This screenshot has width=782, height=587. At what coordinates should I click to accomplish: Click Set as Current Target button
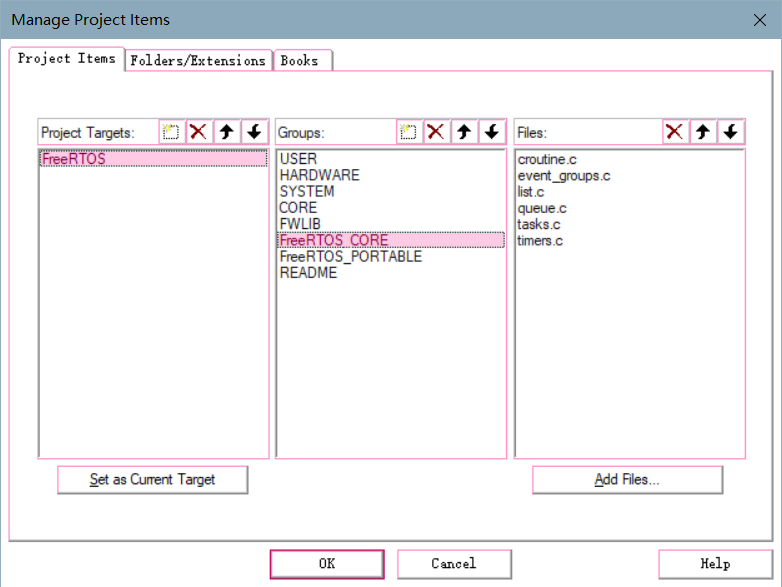click(x=153, y=480)
